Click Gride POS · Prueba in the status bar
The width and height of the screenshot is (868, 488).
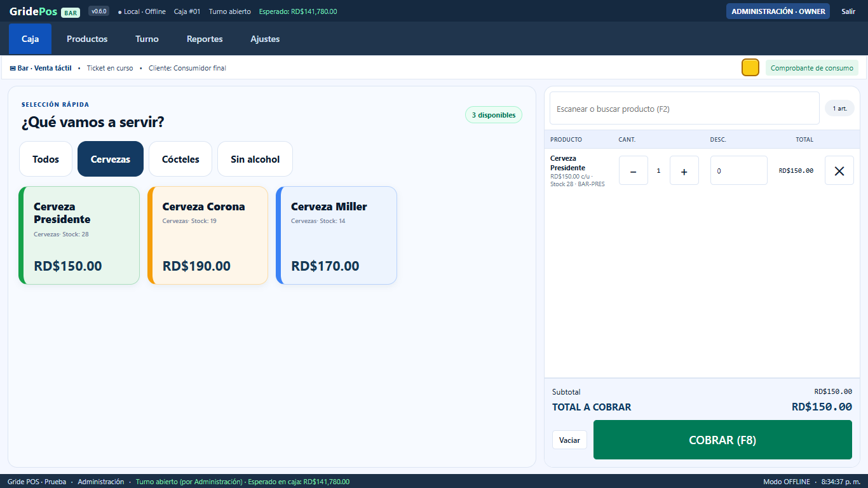[36, 482]
